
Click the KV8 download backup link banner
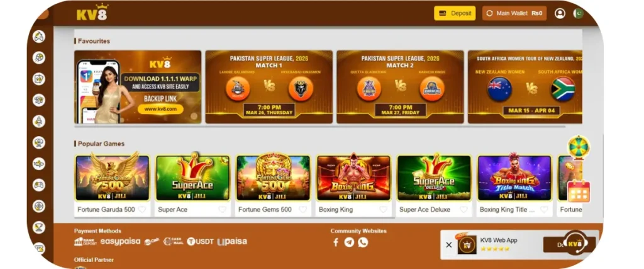[x=138, y=87]
